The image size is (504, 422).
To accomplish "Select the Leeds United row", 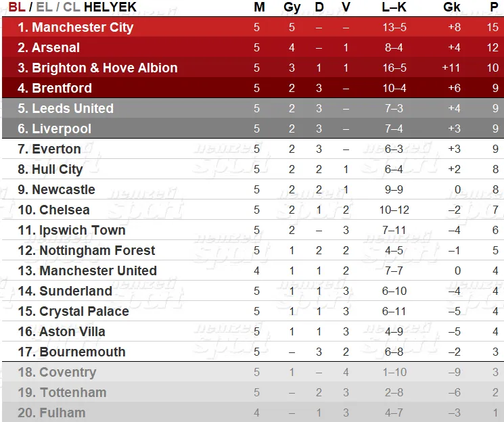I will click(x=253, y=108).
